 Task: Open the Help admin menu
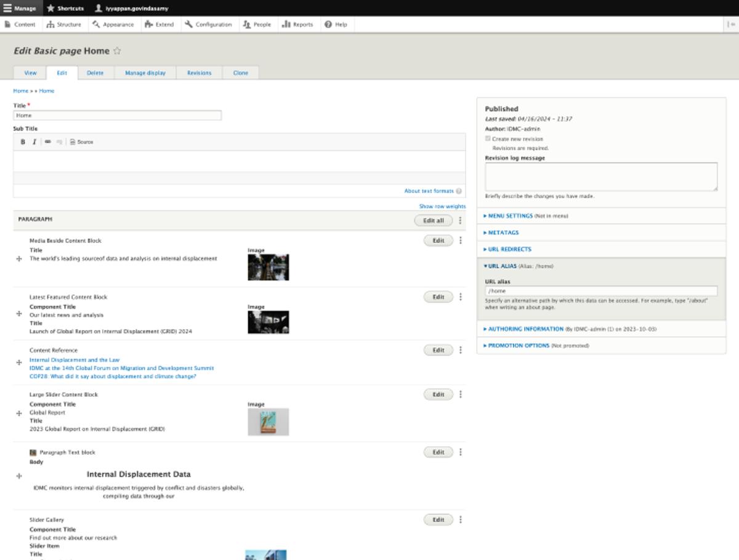pos(336,25)
